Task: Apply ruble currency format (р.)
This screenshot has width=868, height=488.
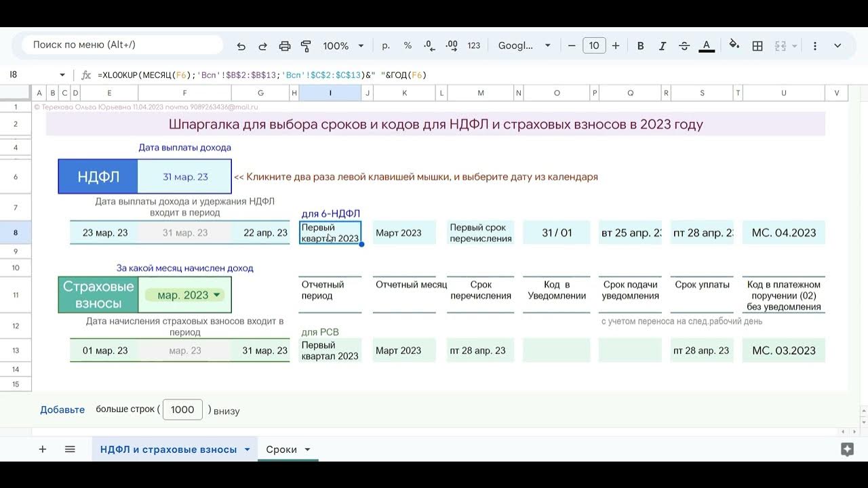Action: tap(386, 45)
